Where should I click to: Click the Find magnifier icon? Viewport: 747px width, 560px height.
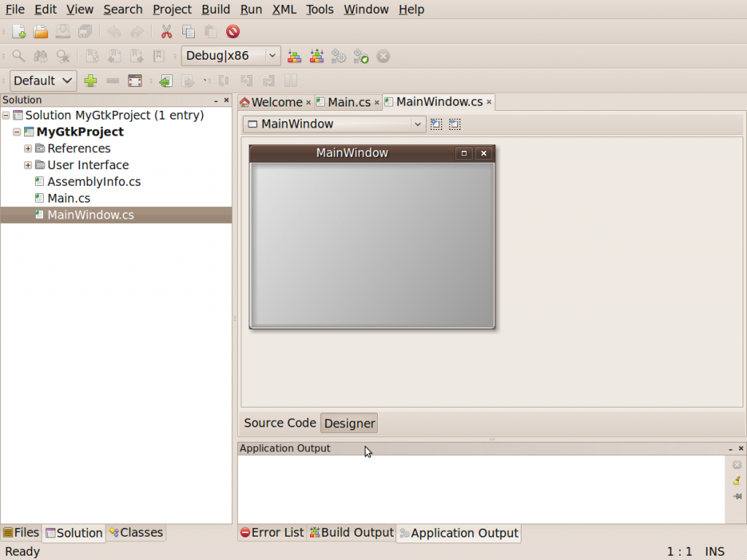18,56
